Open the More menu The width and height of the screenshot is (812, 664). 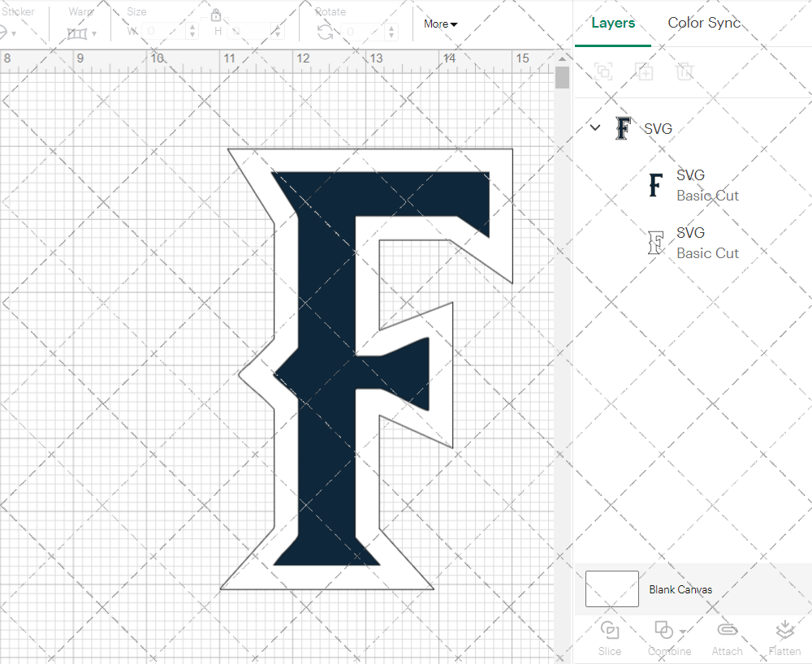tap(439, 24)
